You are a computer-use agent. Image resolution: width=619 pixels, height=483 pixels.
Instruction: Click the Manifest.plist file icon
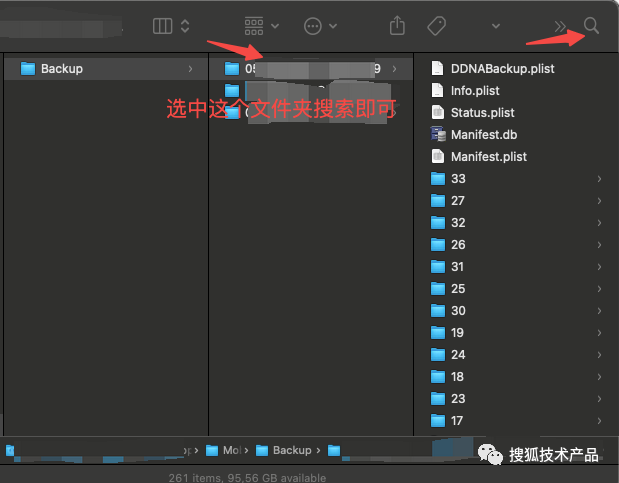point(437,156)
